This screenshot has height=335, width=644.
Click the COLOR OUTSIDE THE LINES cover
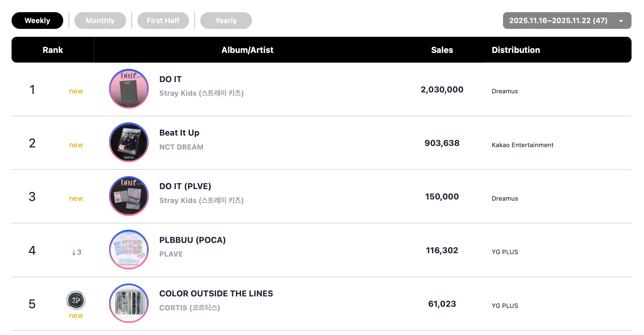129,303
